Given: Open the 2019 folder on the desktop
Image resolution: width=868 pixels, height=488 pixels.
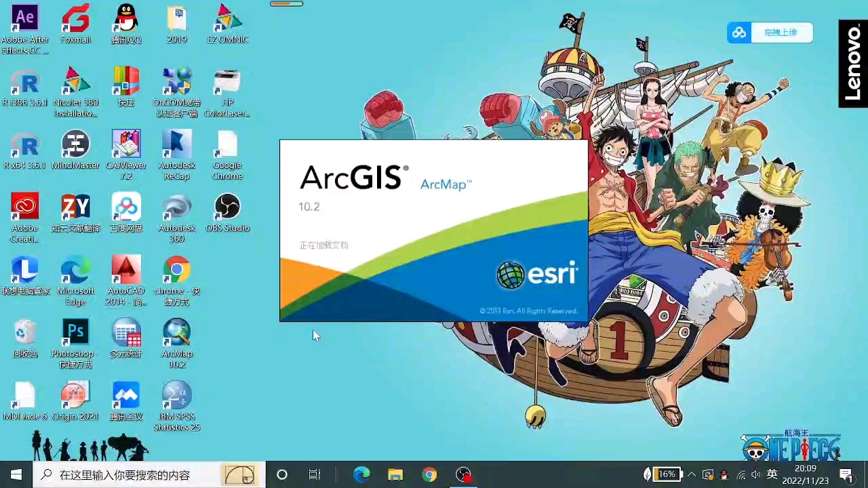Looking at the screenshot, I should point(176,24).
